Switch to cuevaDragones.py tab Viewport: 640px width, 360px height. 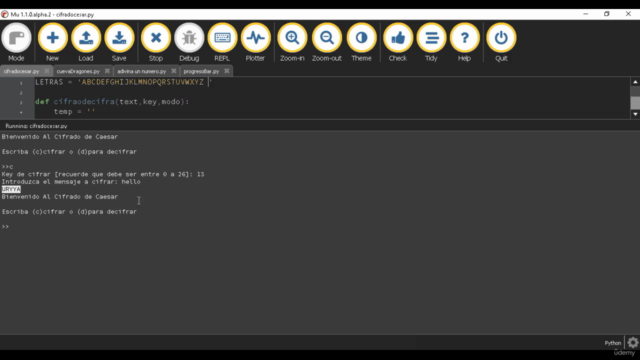pos(78,71)
